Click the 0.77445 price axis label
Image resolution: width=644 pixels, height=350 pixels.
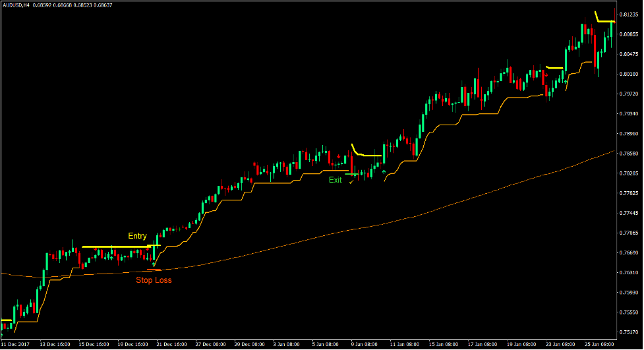point(629,213)
